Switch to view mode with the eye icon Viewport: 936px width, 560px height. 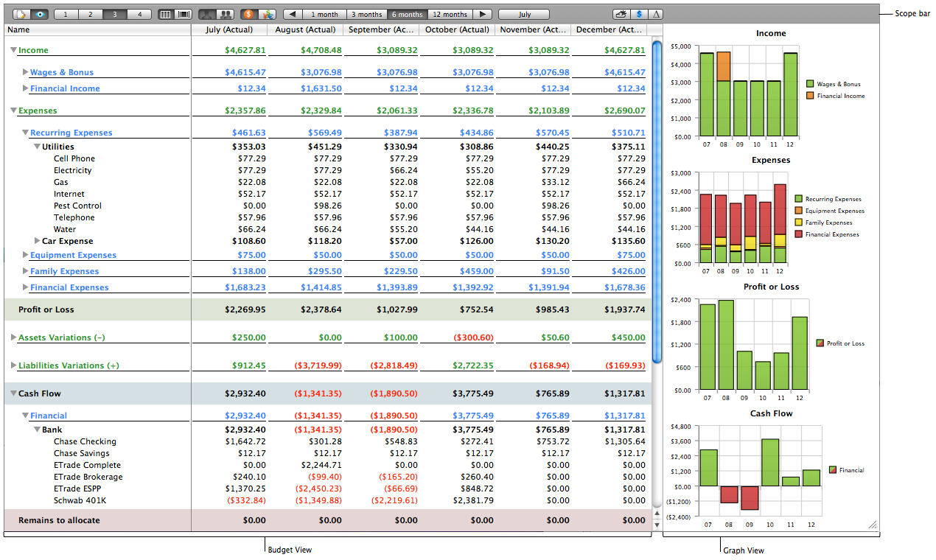[40, 14]
